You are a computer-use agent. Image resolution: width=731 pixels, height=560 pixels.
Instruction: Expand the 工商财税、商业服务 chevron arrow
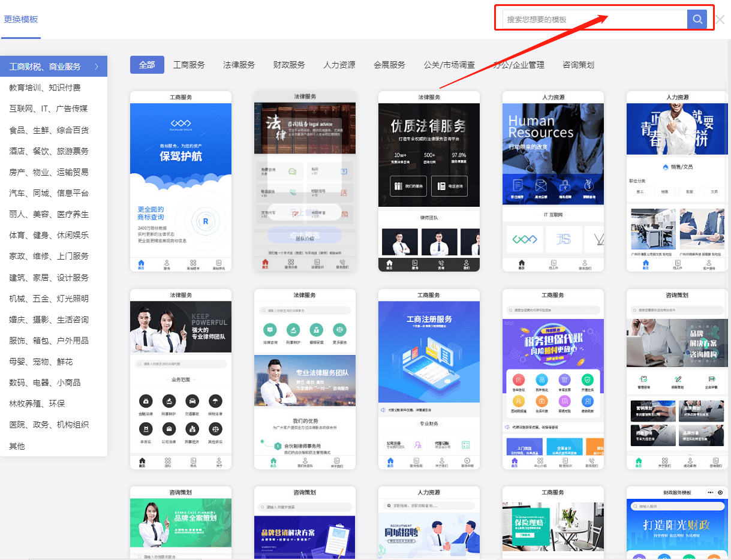tap(97, 67)
